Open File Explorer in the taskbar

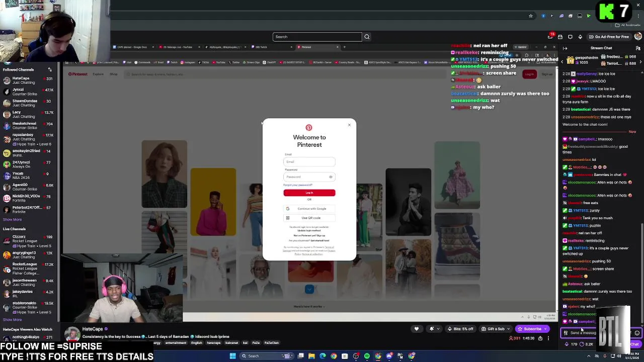tap(312, 356)
